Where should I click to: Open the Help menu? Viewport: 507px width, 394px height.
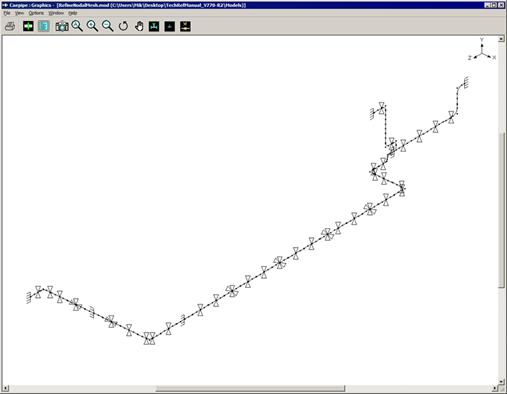point(73,13)
